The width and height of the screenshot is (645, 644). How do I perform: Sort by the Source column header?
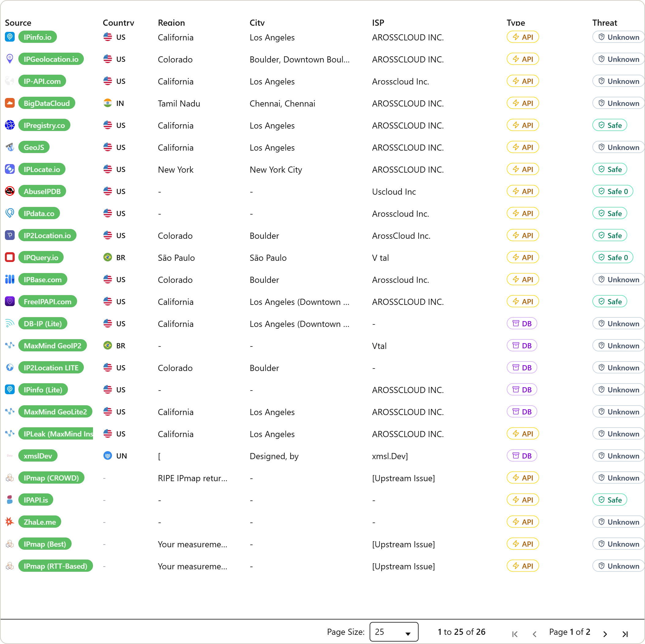[x=18, y=23]
